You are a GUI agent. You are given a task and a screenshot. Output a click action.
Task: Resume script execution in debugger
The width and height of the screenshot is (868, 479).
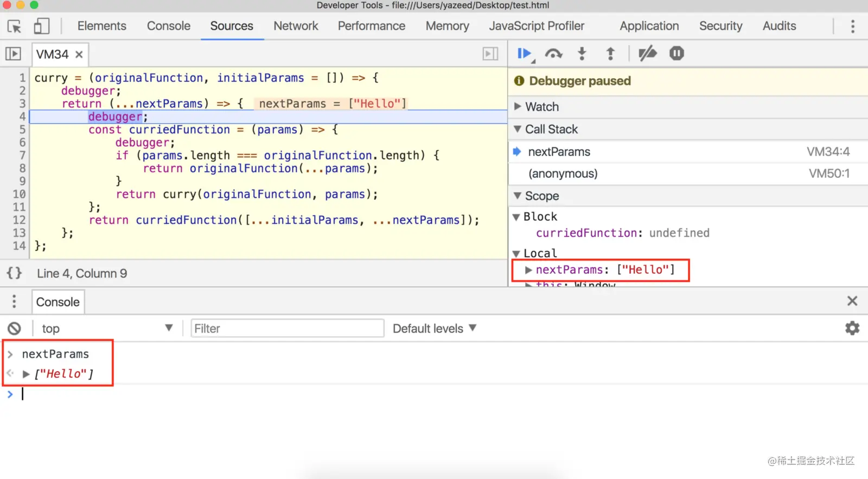(x=524, y=54)
